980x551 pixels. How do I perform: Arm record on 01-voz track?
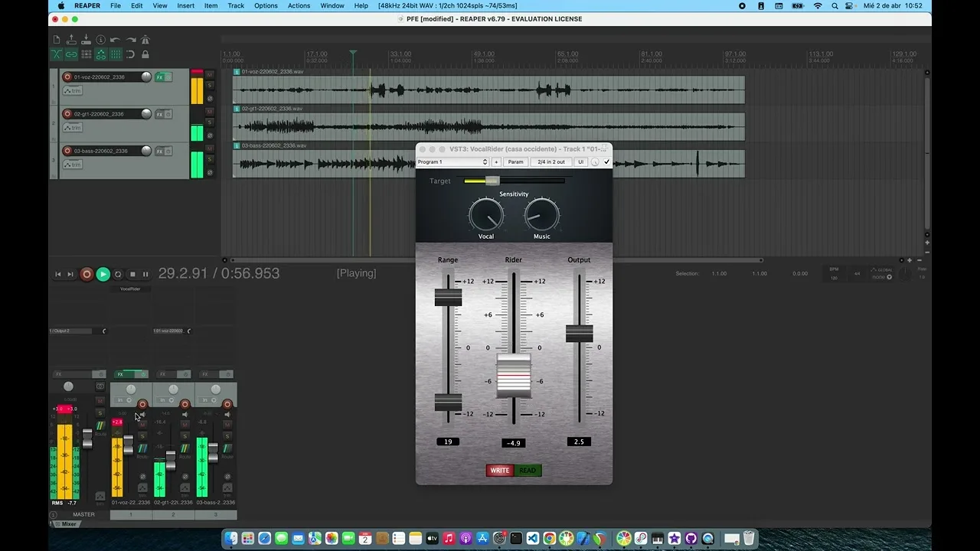[67, 77]
